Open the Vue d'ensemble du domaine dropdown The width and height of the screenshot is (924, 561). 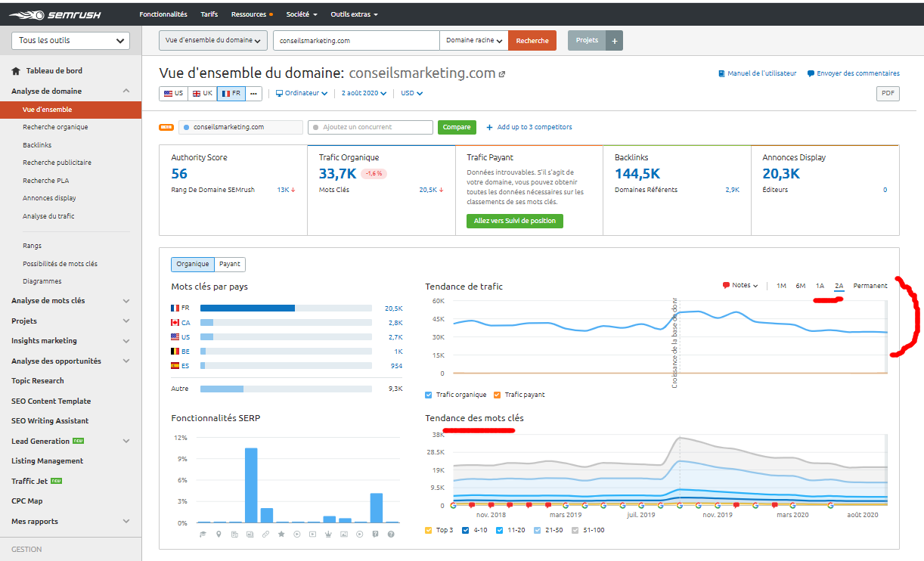click(213, 41)
